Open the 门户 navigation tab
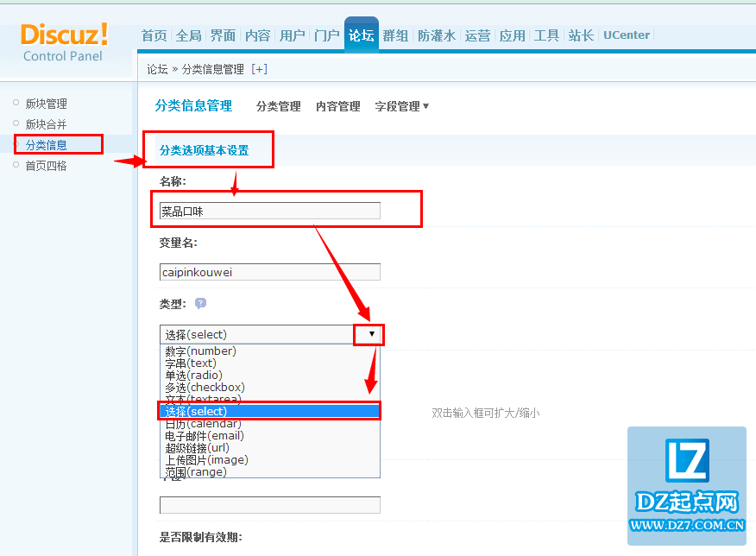The width and height of the screenshot is (756, 556). pos(327,35)
